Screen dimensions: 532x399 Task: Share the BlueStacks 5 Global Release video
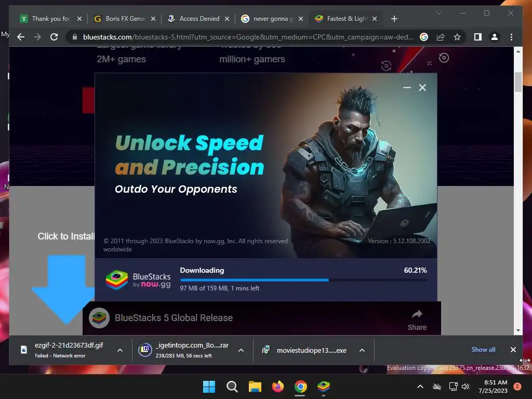pos(417,320)
